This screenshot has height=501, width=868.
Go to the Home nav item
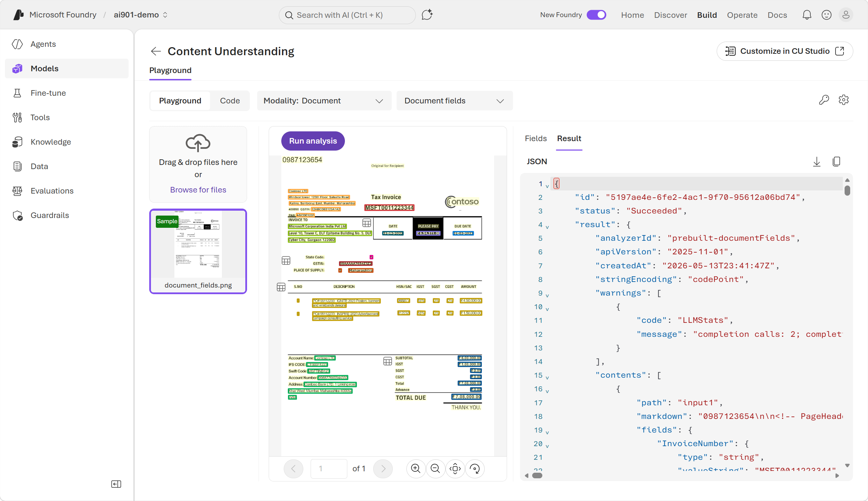tap(632, 15)
